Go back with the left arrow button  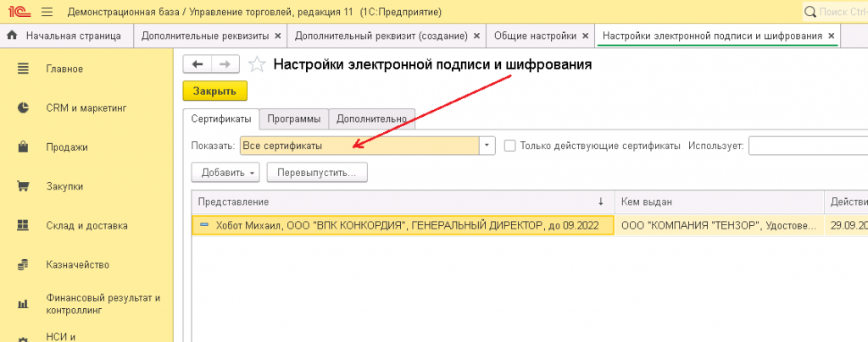point(198,64)
